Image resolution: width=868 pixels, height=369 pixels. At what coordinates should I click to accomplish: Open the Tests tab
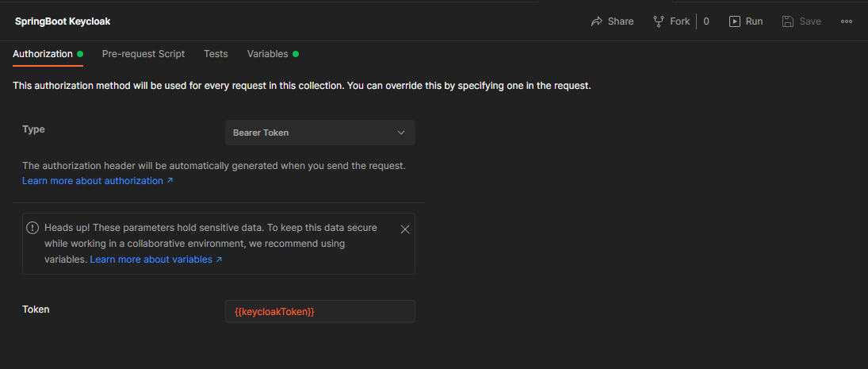tap(216, 54)
